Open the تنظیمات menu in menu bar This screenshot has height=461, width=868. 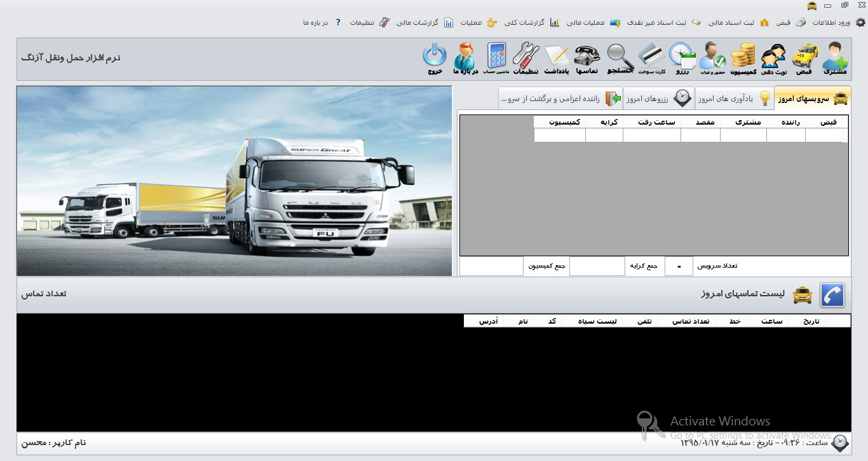pyautogui.click(x=369, y=22)
